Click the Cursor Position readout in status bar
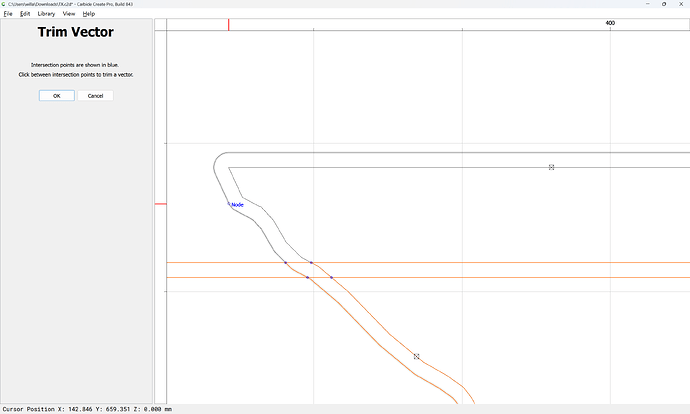The height and width of the screenshot is (414, 690). 87,409
